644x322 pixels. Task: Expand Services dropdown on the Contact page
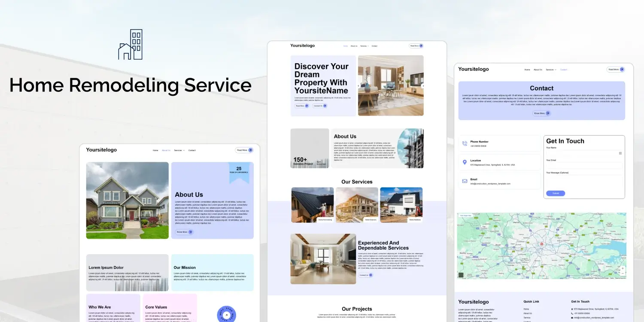pos(551,70)
